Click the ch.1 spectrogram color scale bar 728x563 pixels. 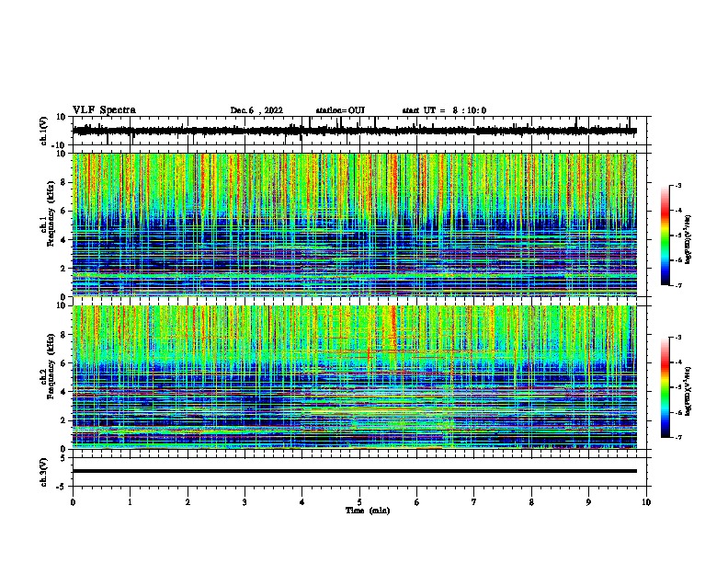point(665,236)
